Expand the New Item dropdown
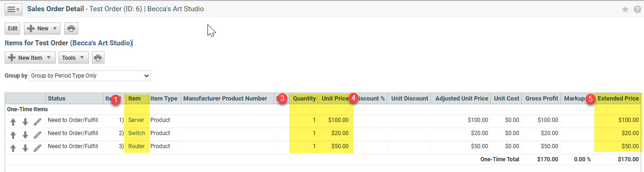The height and width of the screenshot is (172, 644). click(30, 58)
